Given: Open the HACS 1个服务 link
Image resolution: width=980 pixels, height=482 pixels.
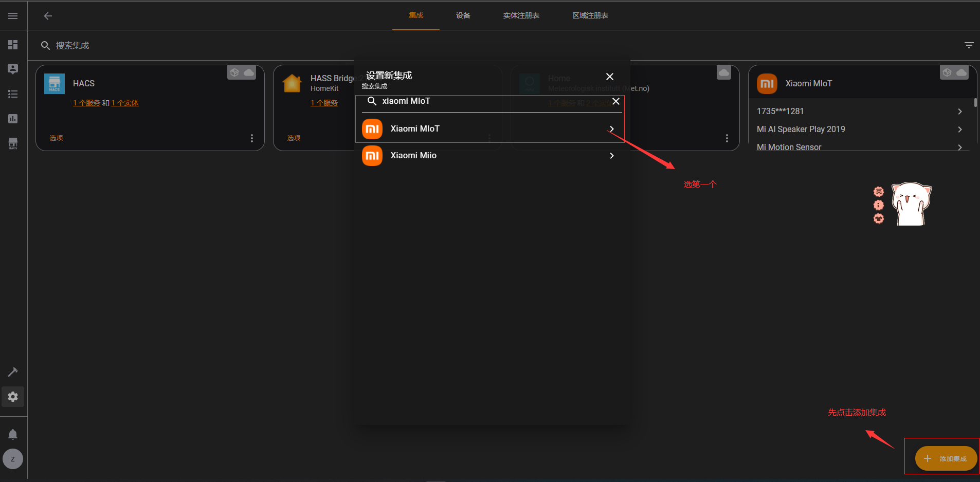Looking at the screenshot, I should coord(87,103).
